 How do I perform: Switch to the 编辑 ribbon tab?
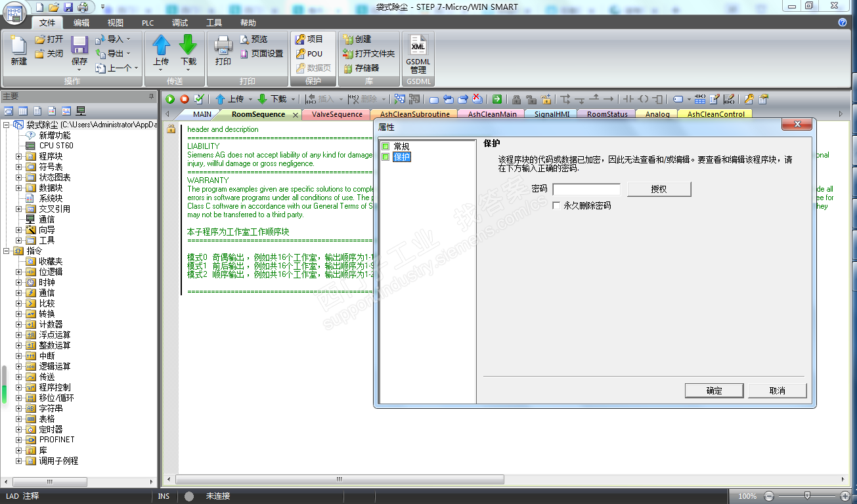[81, 23]
